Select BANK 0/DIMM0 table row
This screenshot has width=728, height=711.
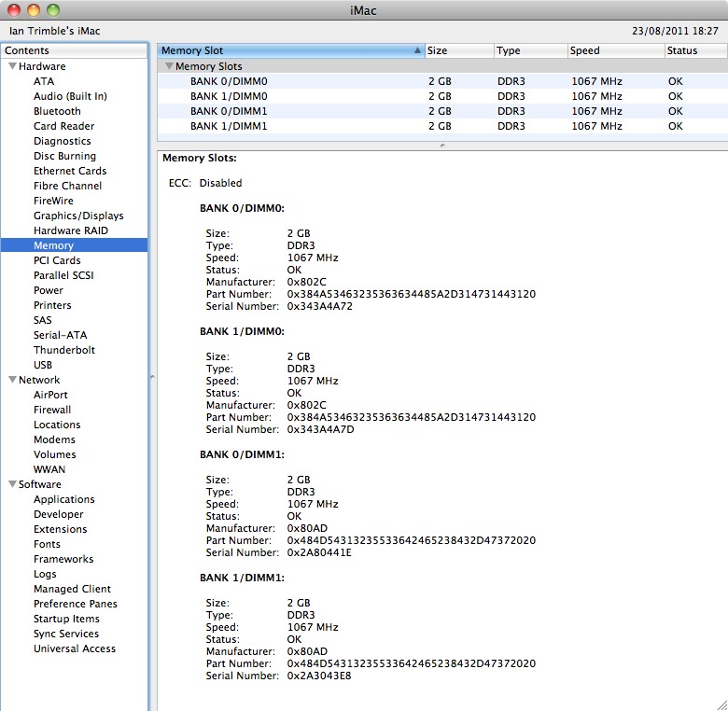(x=442, y=81)
